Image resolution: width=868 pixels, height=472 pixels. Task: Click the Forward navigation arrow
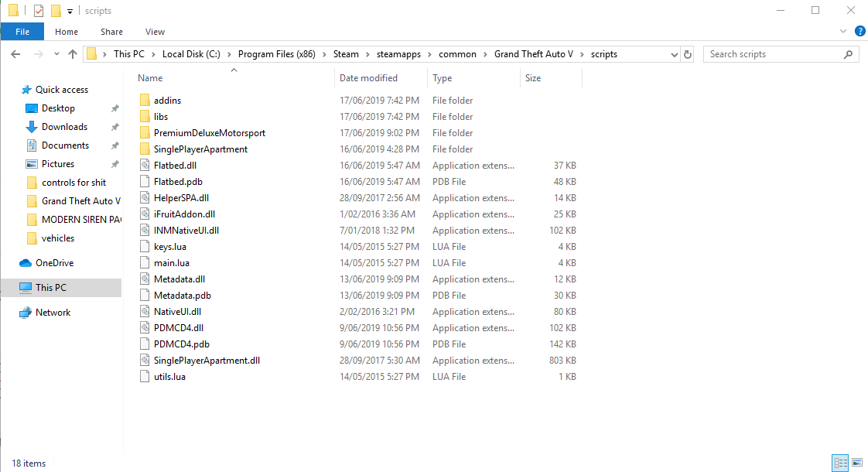point(38,54)
